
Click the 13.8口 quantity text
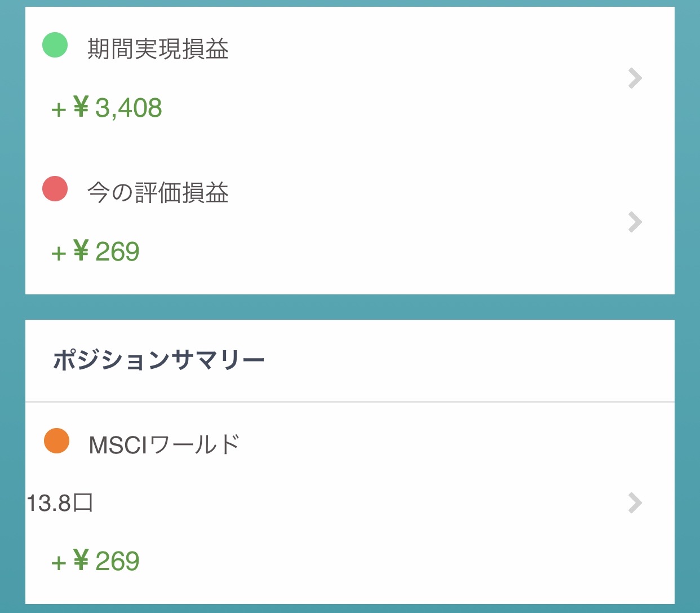[60, 502]
